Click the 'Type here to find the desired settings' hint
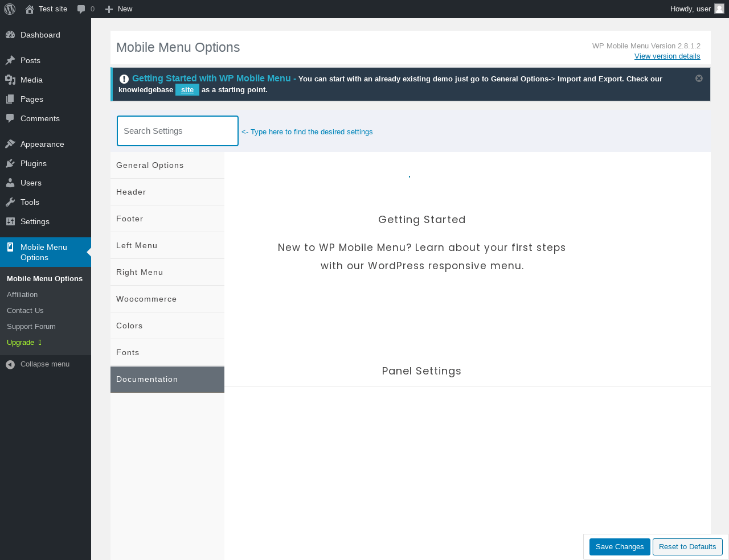Image resolution: width=729 pixels, height=560 pixels. click(x=307, y=132)
